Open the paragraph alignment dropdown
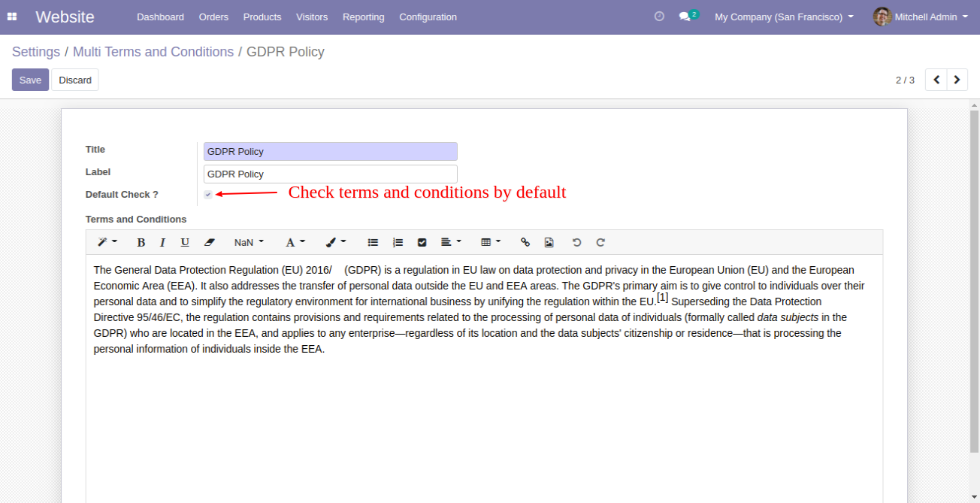This screenshot has height=503, width=980. pos(451,242)
